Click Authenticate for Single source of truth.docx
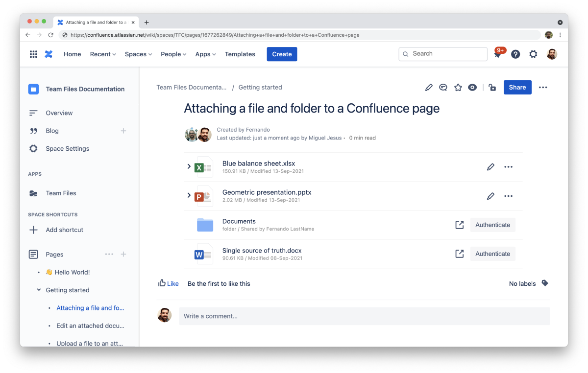Viewport: 588px width, 373px height. pyautogui.click(x=492, y=254)
